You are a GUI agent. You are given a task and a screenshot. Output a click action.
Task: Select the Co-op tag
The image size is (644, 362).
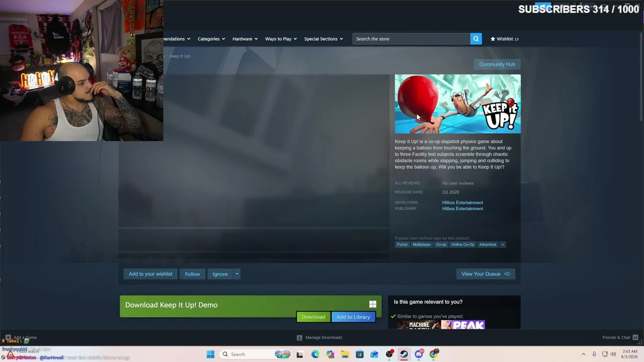pyautogui.click(x=441, y=244)
